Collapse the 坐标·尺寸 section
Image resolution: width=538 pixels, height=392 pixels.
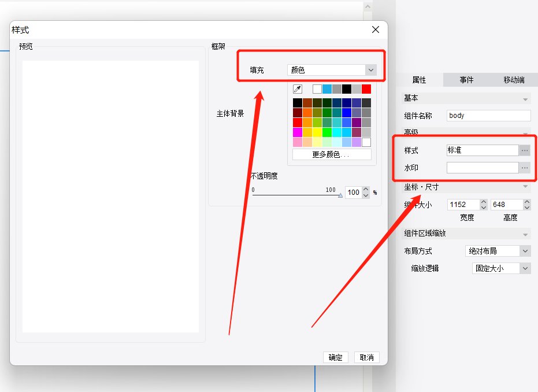[525, 187]
